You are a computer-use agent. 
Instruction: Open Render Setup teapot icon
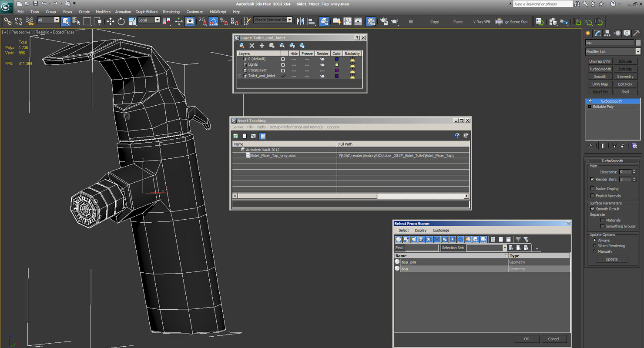[384, 21]
